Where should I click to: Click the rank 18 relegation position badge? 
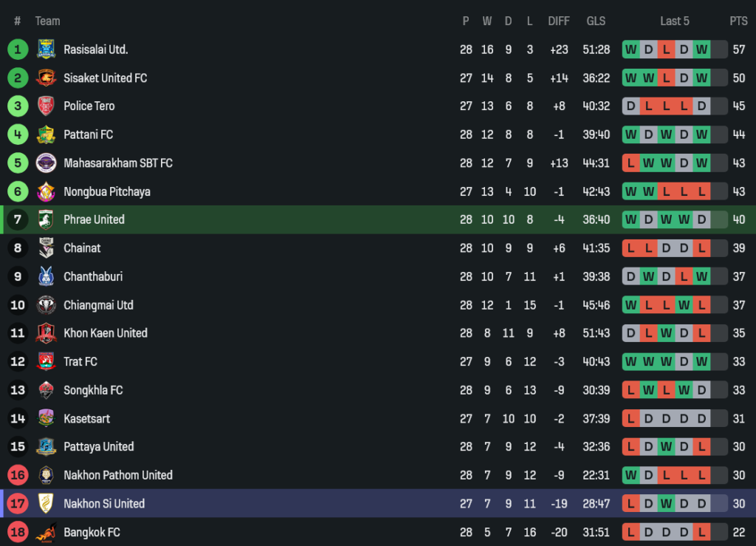(x=18, y=532)
